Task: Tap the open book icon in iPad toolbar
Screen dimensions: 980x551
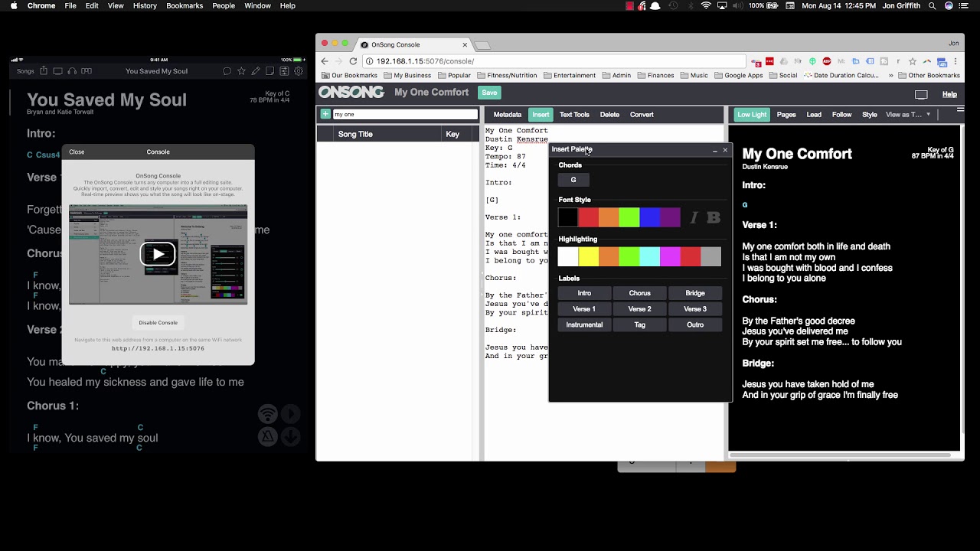Action: tap(87, 71)
